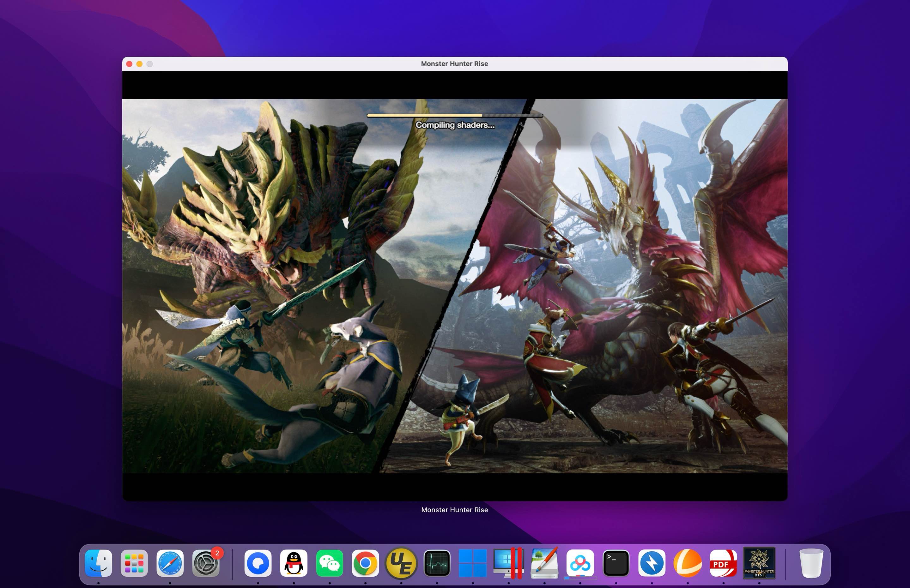Screen dimensions: 910x588
Task: Launch Google Chrome from the dock
Action: pyautogui.click(x=365, y=563)
